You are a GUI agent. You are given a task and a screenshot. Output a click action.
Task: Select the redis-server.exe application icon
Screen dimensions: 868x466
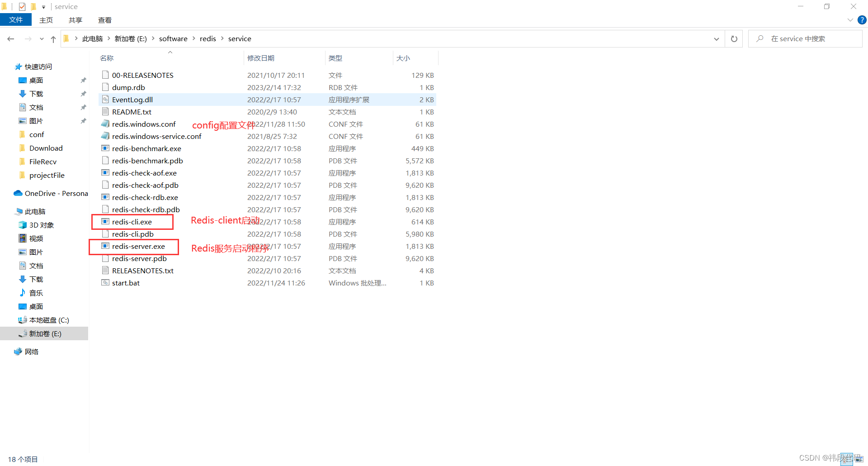coord(105,246)
